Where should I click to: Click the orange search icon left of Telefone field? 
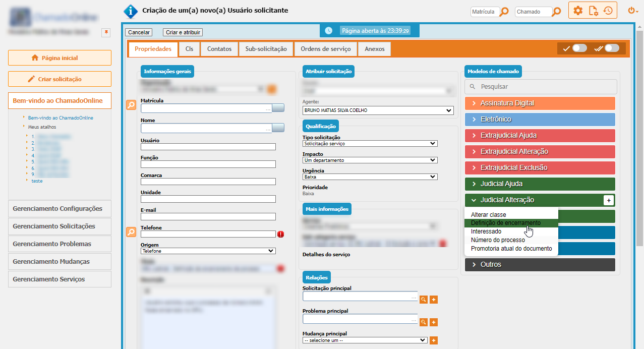(x=131, y=232)
